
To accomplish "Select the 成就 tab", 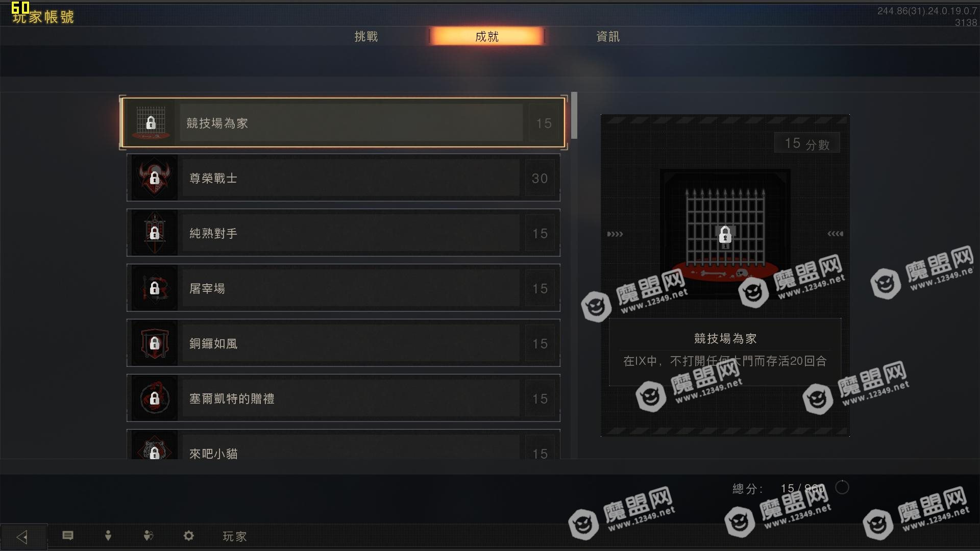I will [487, 36].
